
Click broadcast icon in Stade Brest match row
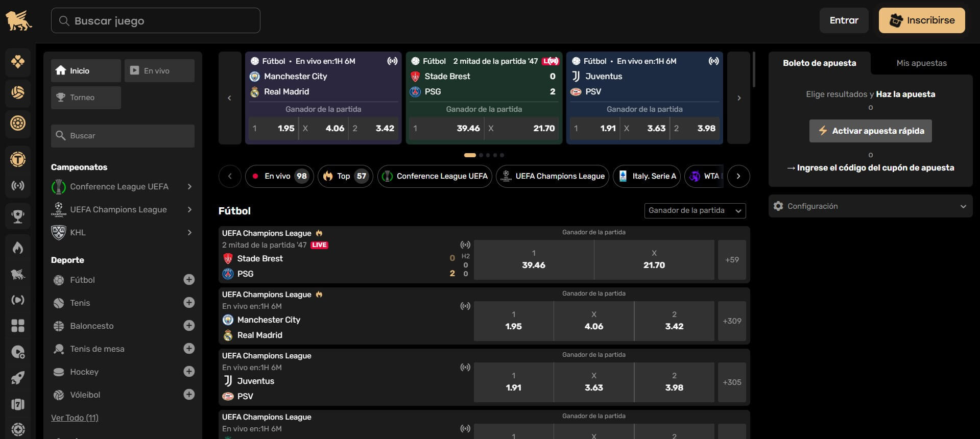465,245
